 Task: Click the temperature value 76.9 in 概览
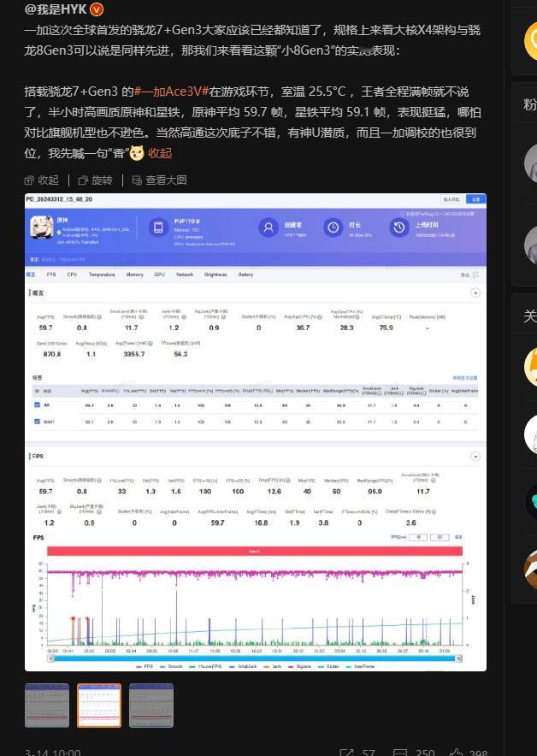tap(387, 328)
